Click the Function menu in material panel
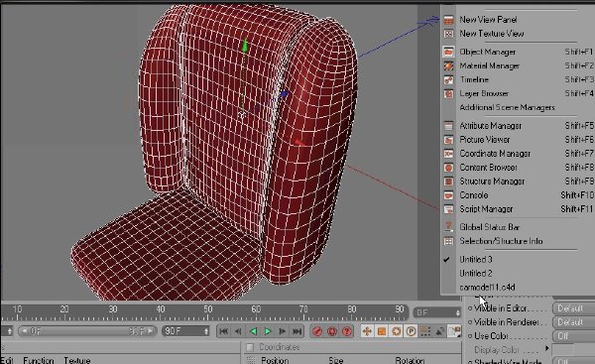The width and height of the screenshot is (595, 364). (x=39, y=360)
